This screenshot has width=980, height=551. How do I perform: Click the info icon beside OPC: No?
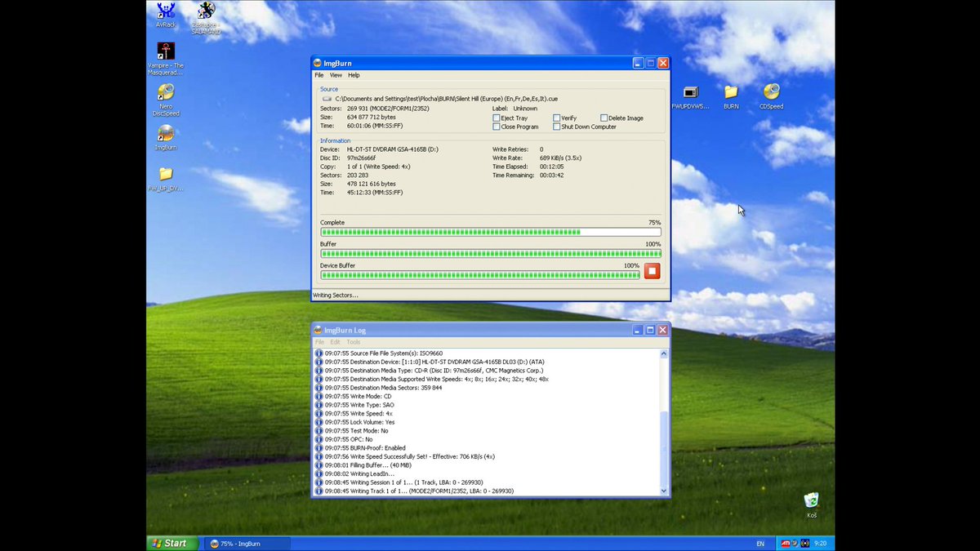tap(319, 439)
